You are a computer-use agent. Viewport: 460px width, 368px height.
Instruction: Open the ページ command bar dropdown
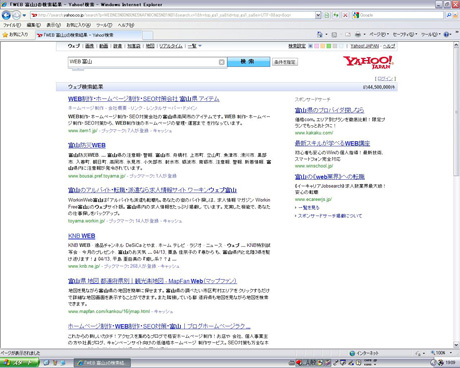point(379,34)
